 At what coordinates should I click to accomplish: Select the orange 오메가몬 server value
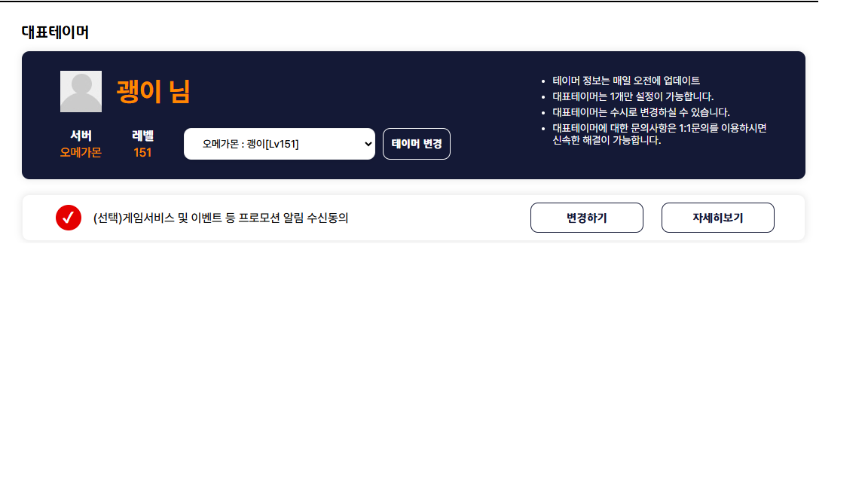(x=81, y=152)
